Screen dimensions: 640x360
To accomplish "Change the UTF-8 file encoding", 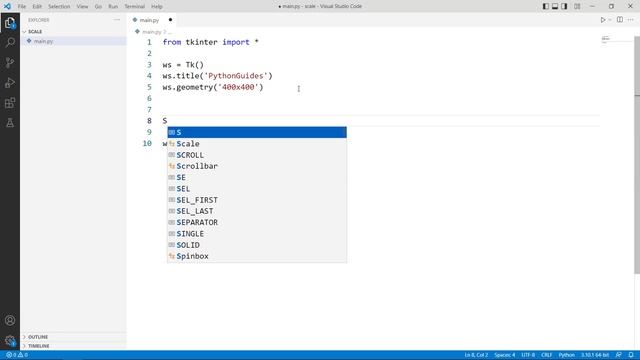I will tap(528, 355).
